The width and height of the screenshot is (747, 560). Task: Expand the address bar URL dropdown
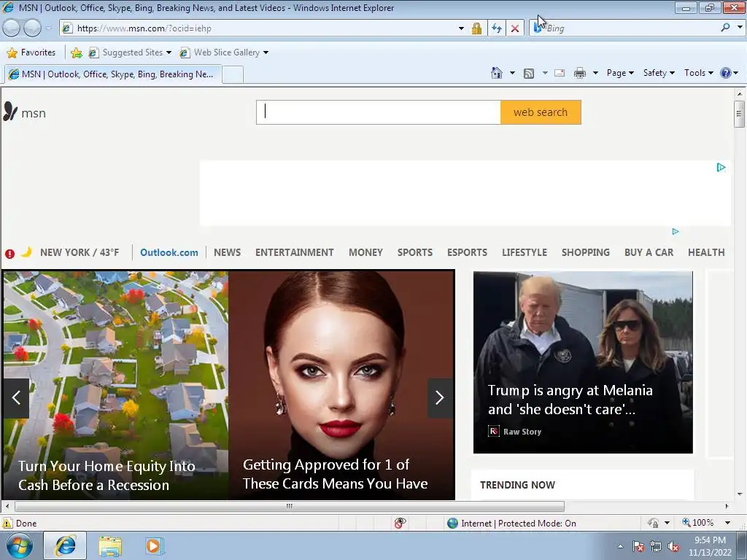point(461,28)
